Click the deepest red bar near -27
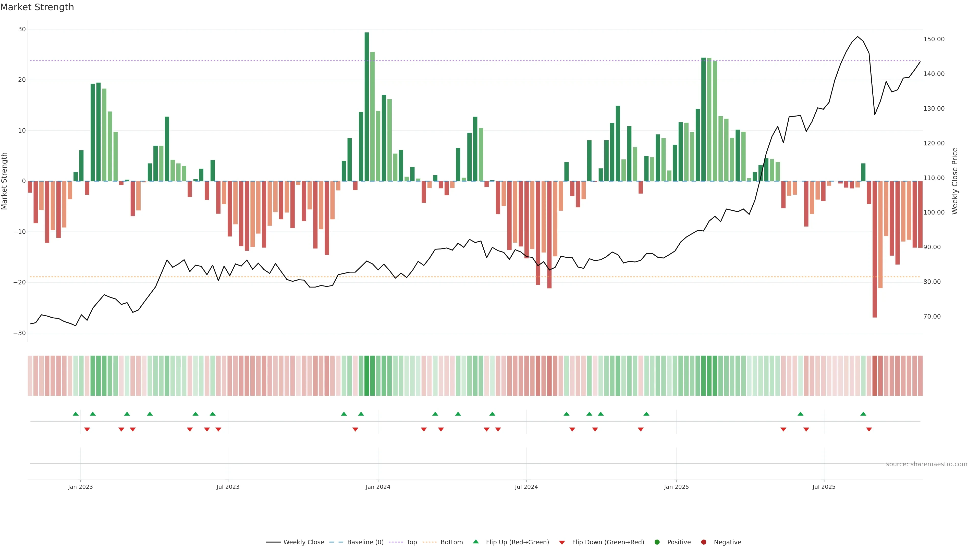This screenshot has height=551, width=980. click(875, 249)
